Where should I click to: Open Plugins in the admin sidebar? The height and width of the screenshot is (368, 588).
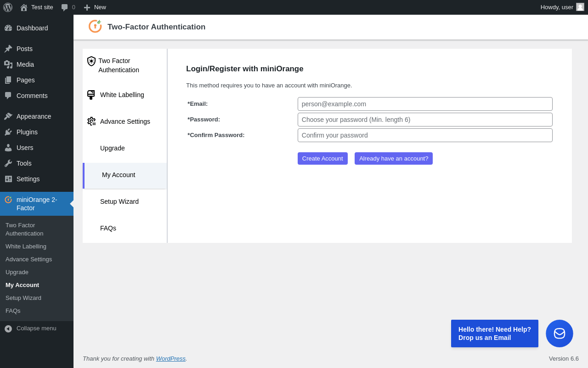(27, 132)
